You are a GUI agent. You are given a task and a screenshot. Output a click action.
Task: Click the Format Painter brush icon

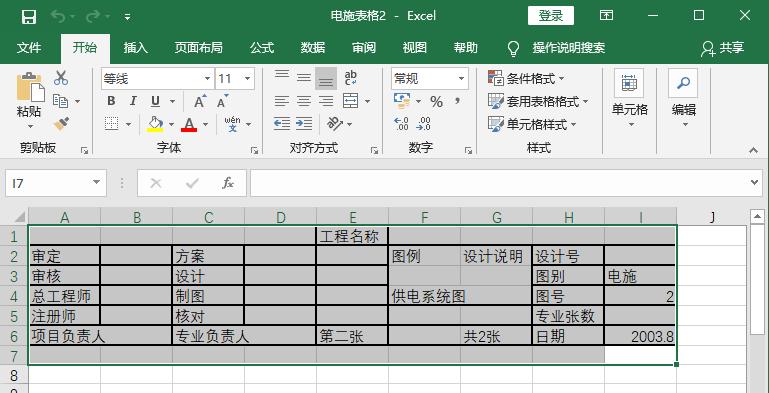[61, 124]
